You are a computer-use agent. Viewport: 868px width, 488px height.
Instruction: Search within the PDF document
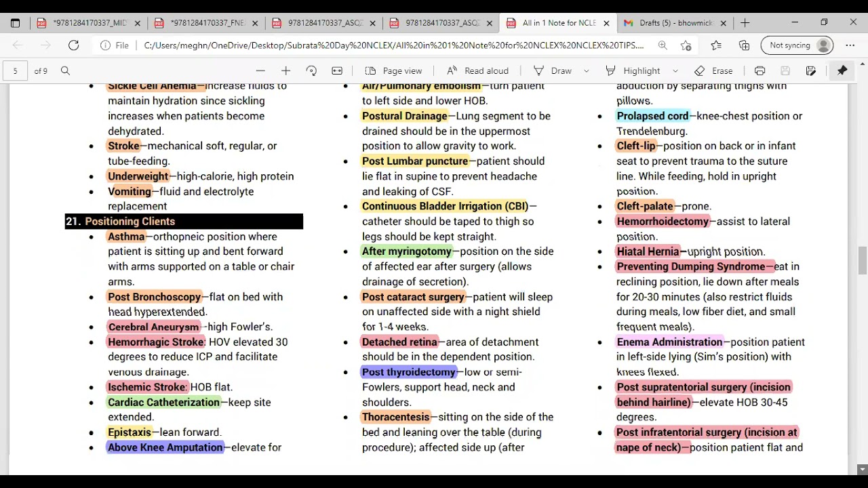[65, 70]
